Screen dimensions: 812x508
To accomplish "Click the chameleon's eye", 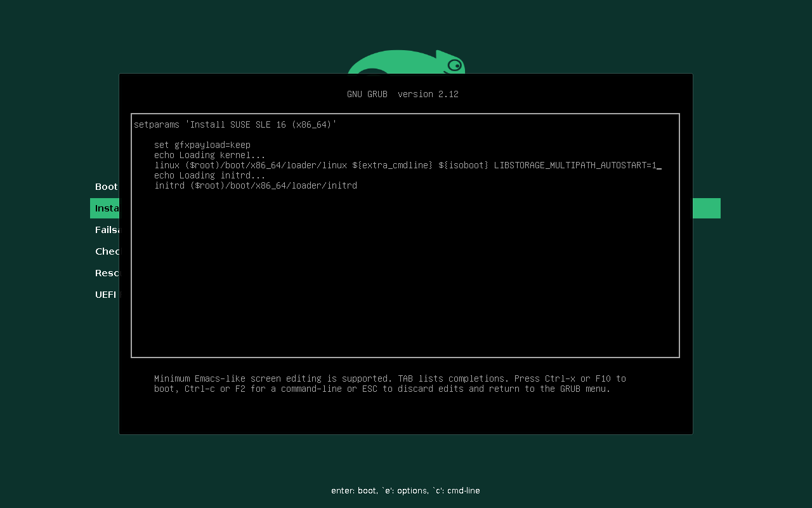I will (x=455, y=65).
